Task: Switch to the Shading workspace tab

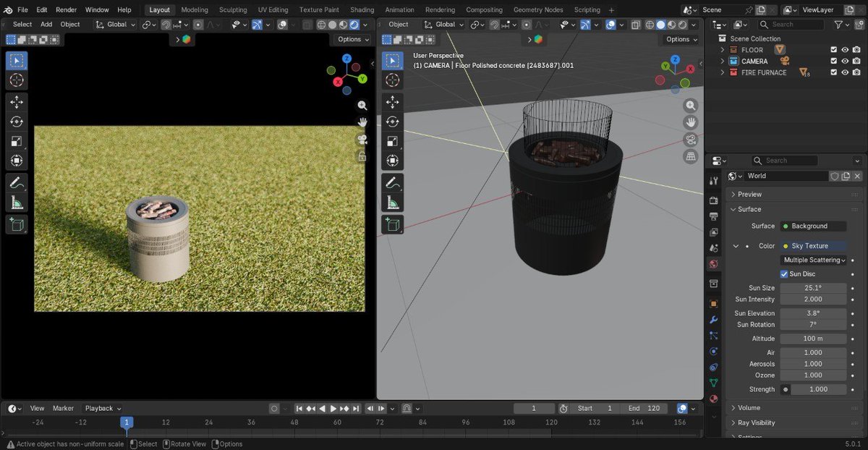Action: [362, 9]
